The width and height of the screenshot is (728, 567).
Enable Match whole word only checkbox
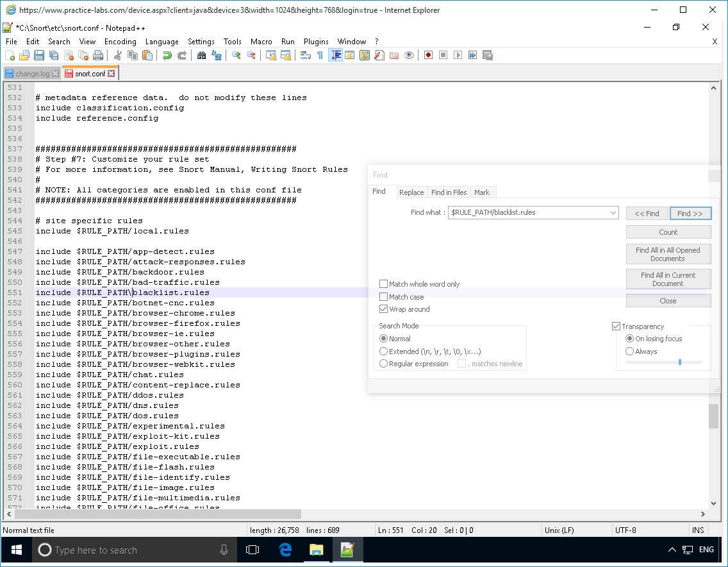[x=384, y=284]
